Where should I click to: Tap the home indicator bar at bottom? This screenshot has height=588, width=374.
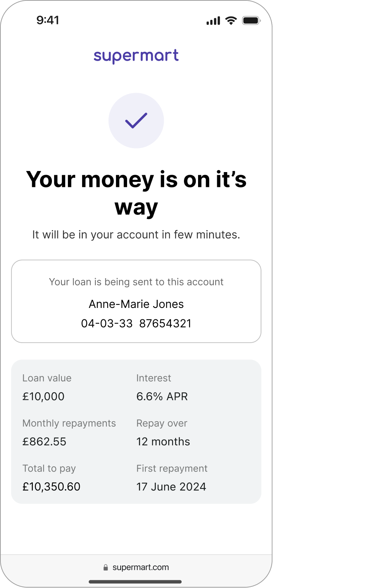[x=136, y=582]
